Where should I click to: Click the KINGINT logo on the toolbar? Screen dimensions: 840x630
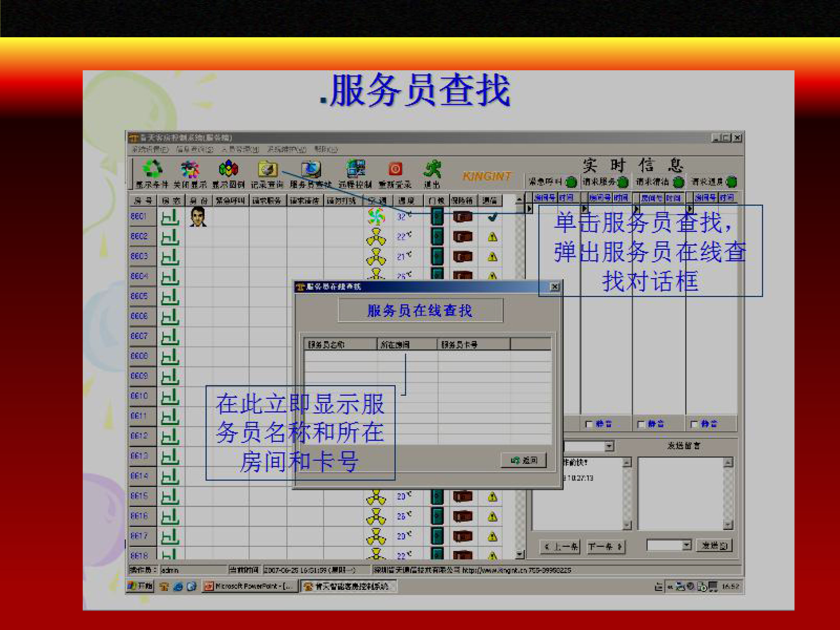(x=487, y=176)
